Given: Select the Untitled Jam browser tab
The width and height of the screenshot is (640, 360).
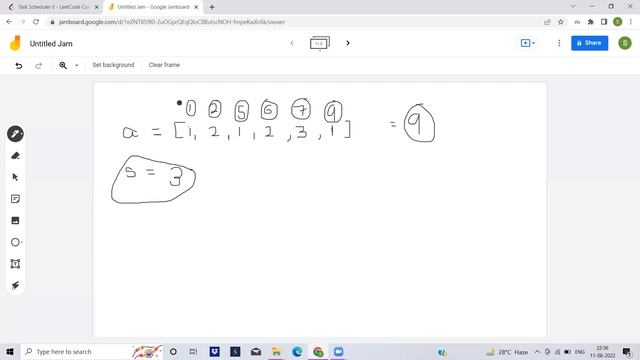Looking at the screenshot, I should (153, 7).
